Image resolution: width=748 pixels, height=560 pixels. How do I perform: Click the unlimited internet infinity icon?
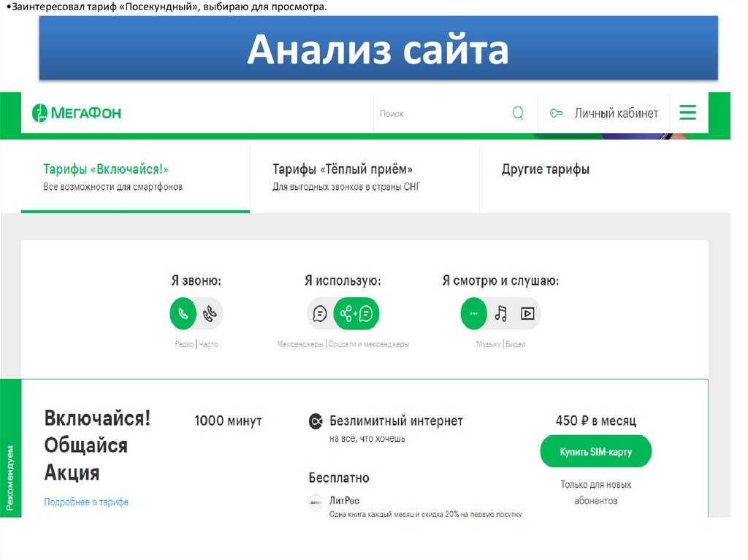pyautogui.click(x=316, y=421)
